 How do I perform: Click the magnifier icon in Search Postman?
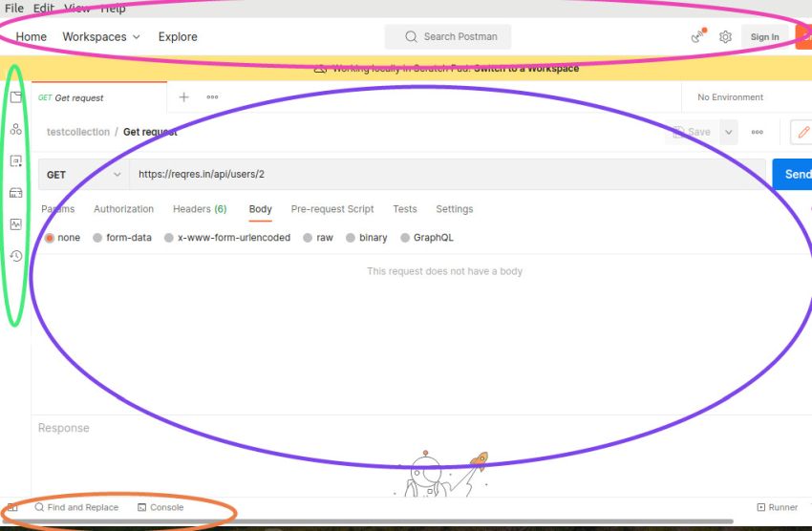pos(411,36)
